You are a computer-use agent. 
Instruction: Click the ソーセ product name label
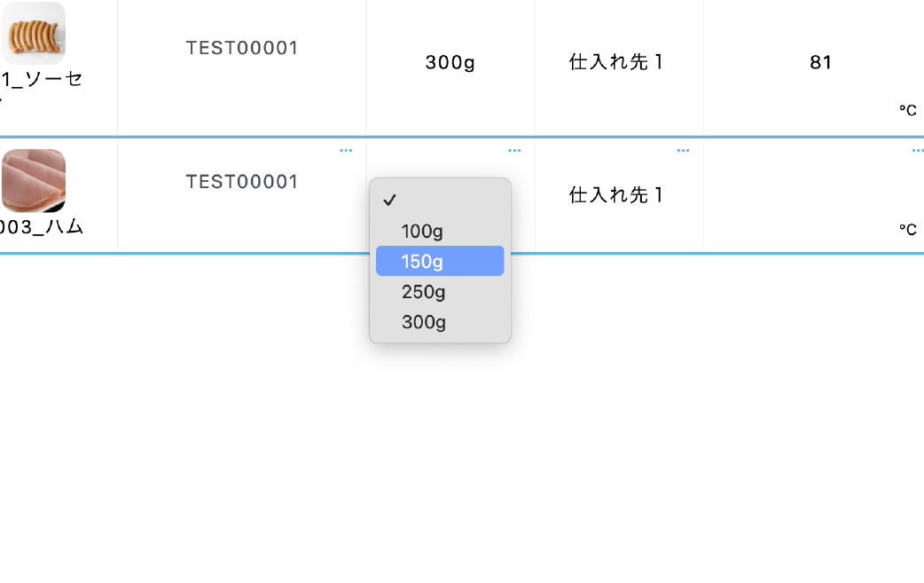pyautogui.click(x=43, y=79)
